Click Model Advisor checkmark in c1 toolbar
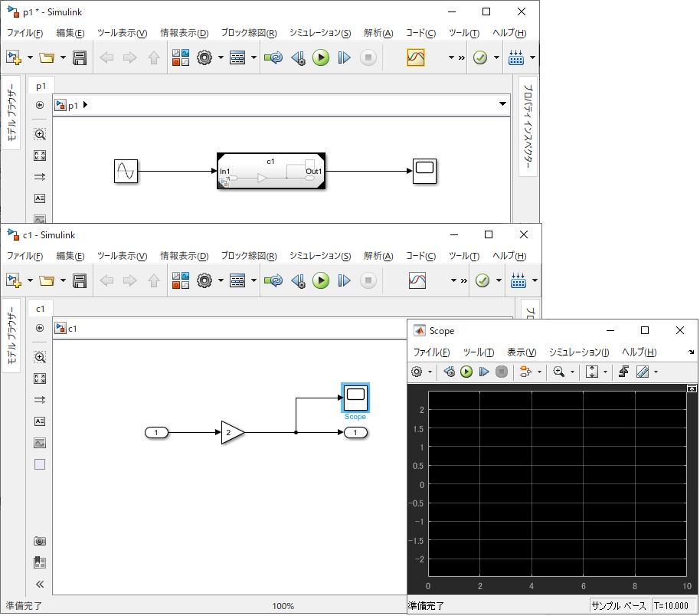Viewport: 700px width, 616px height. [x=482, y=280]
